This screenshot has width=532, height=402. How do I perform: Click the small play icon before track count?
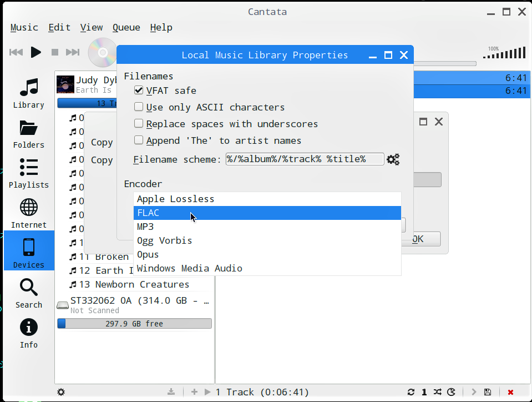pos(207,392)
